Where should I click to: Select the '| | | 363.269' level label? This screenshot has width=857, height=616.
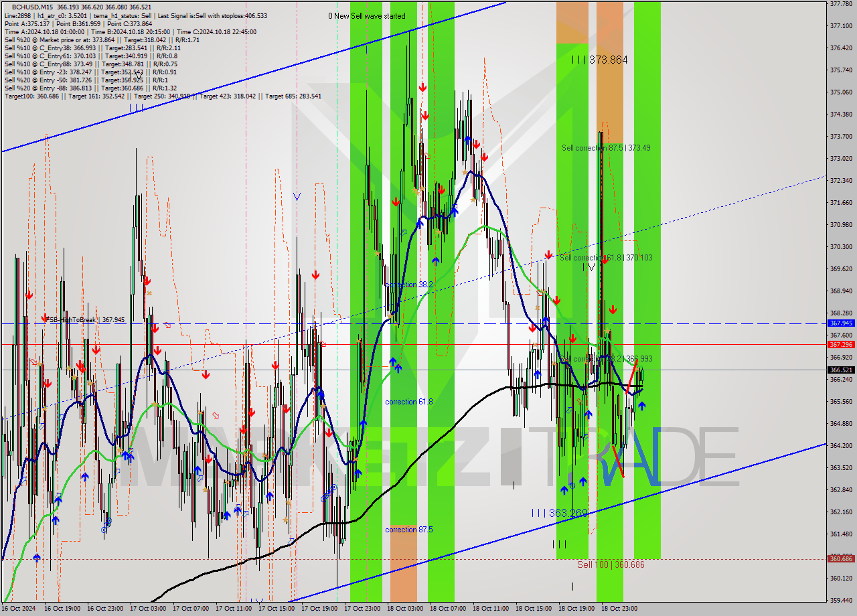(560, 513)
